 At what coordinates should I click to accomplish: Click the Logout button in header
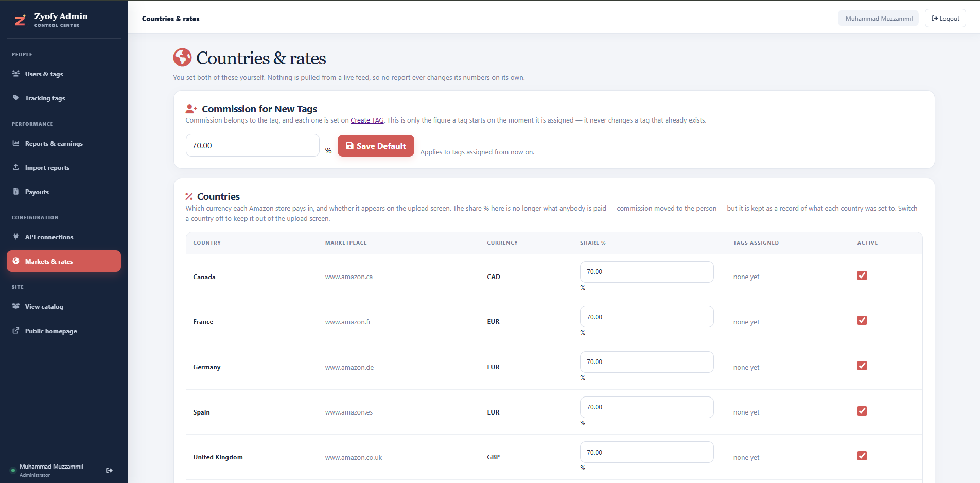946,18
